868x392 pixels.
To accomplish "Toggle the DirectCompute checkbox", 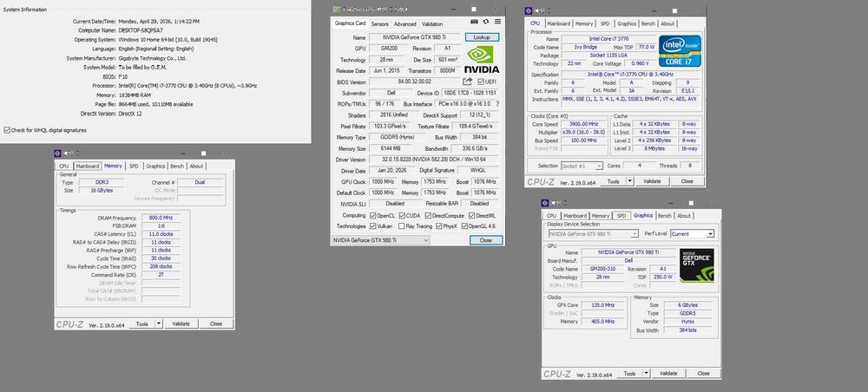I will (427, 216).
